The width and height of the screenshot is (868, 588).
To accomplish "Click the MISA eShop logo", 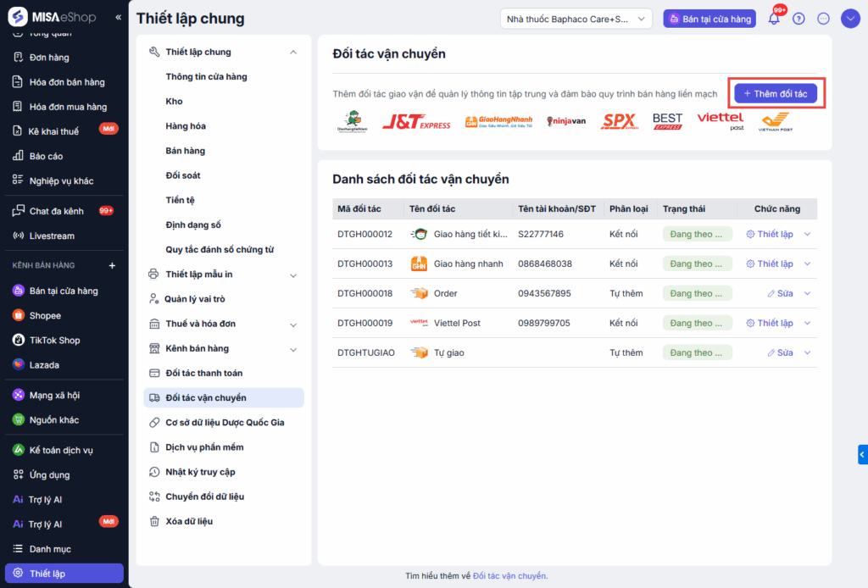I will (x=52, y=17).
